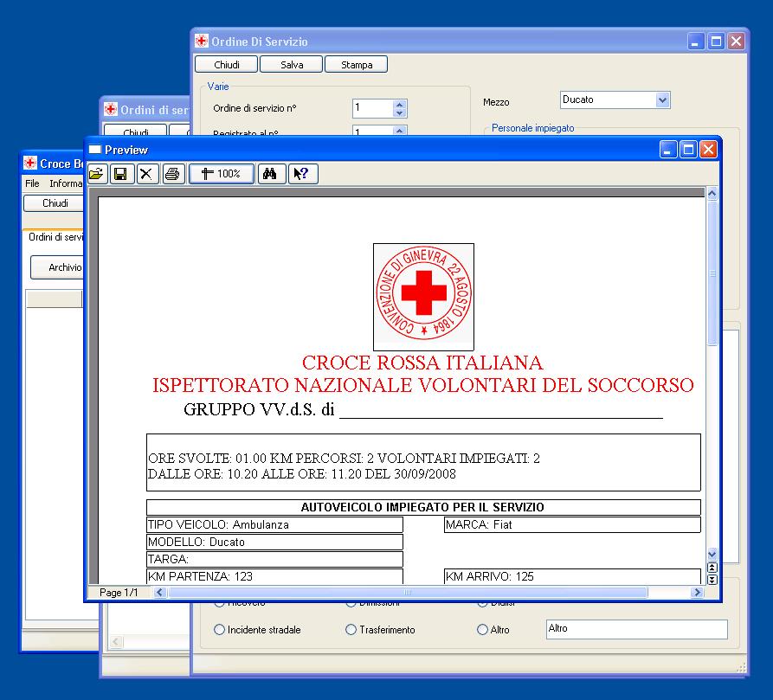This screenshot has width=773, height=700.
Task: Go to the next page using the scrollbar page-down button
Action: (x=712, y=580)
